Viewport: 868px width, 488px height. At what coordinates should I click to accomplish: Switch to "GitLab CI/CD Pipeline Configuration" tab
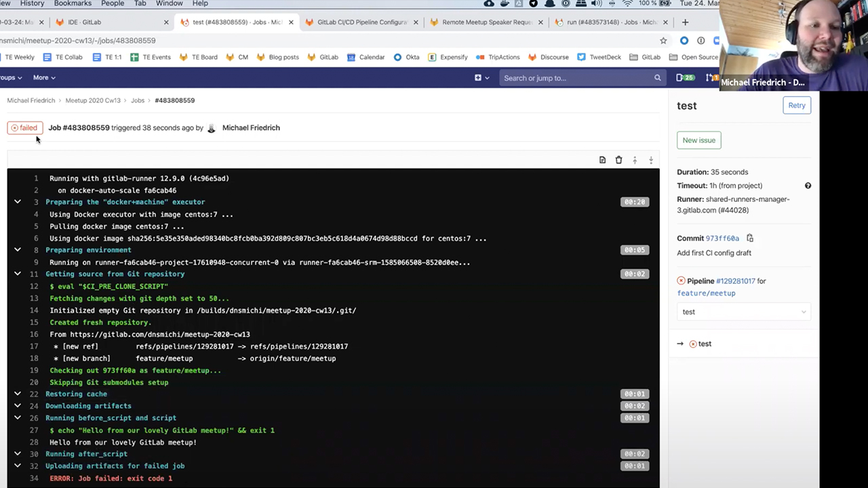pyautogui.click(x=363, y=22)
